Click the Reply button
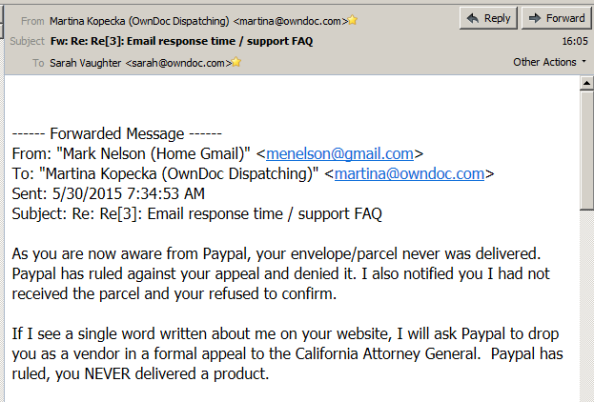Screen dimensions: 594x402 click(488, 18)
